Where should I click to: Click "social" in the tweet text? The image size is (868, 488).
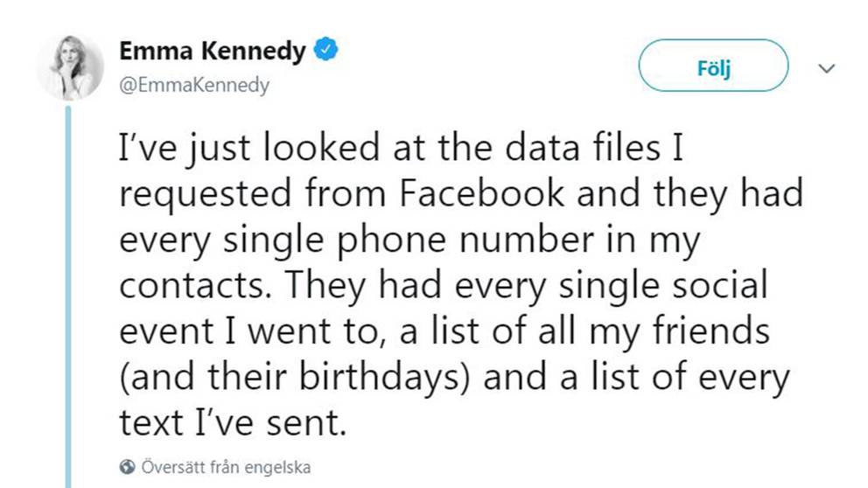718,286
